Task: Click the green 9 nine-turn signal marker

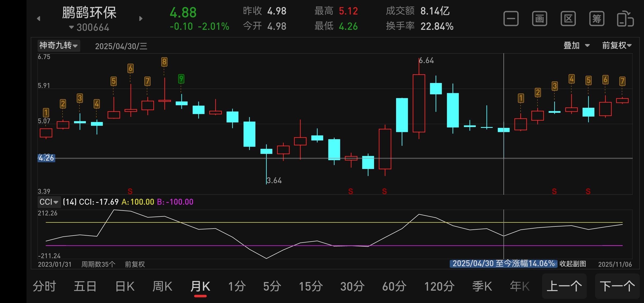Action: (x=181, y=79)
